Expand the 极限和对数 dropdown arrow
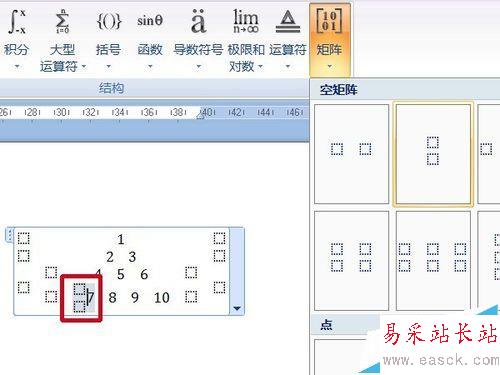This screenshot has width=500, height=375. tap(261, 66)
